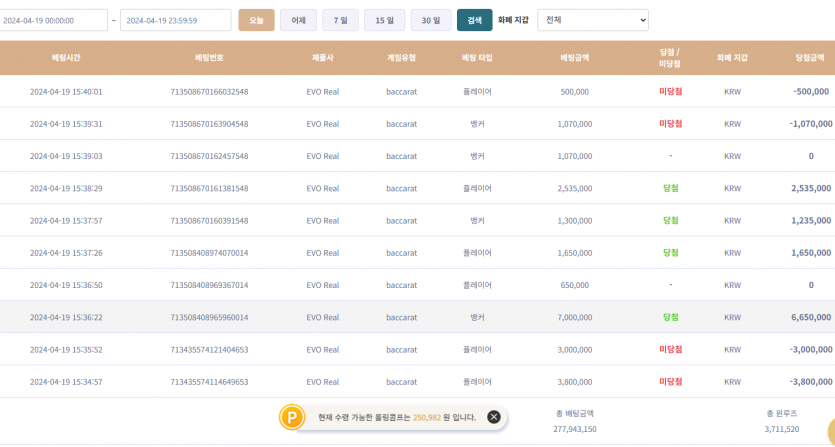835x447 pixels.
Task: Dismiss the rolling coupon notification
Action: click(494, 417)
